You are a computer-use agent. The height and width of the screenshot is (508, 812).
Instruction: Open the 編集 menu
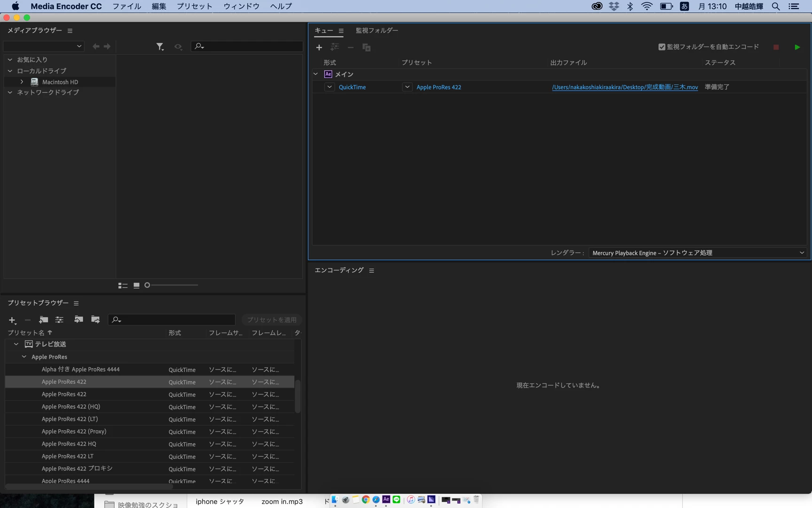point(159,6)
